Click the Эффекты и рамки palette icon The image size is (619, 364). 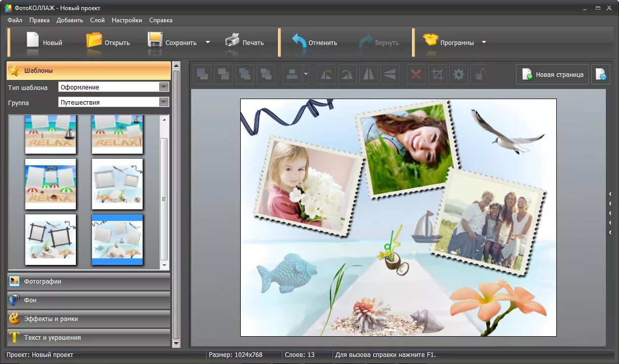click(15, 318)
